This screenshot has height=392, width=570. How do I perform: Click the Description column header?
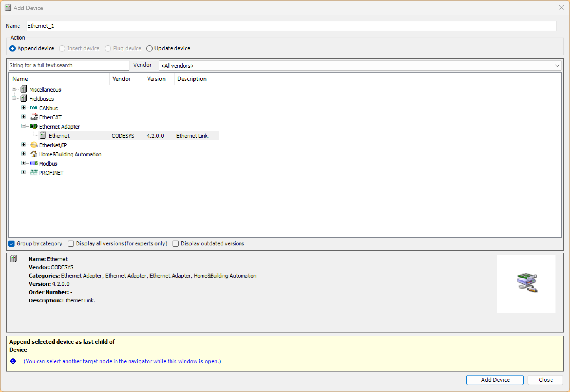(x=192, y=79)
